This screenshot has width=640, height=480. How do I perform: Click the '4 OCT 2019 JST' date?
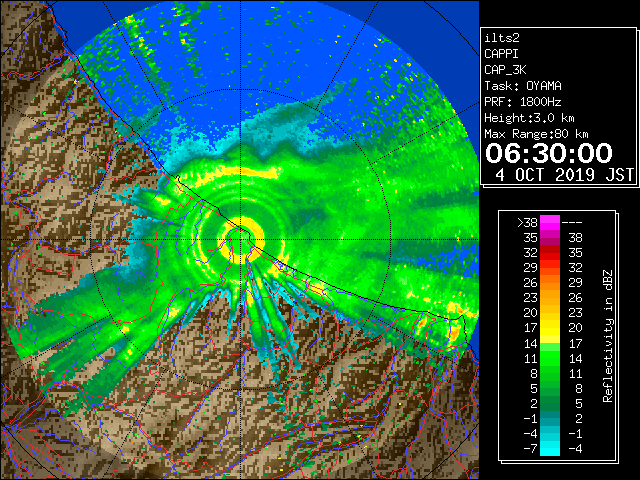click(564, 175)
